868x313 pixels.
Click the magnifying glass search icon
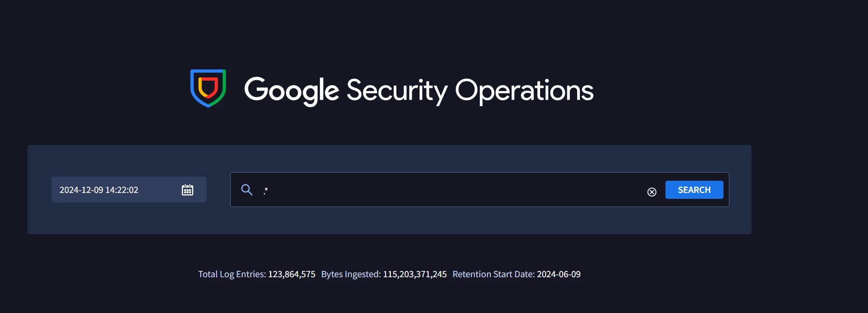coord(247,189)
